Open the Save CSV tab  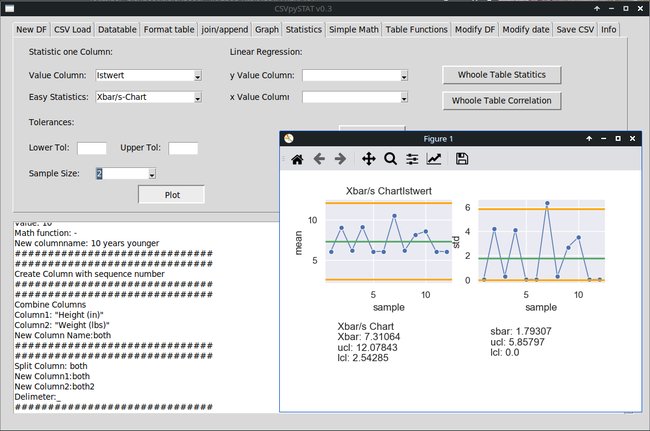pyautogui.click(x=575, y=29)
